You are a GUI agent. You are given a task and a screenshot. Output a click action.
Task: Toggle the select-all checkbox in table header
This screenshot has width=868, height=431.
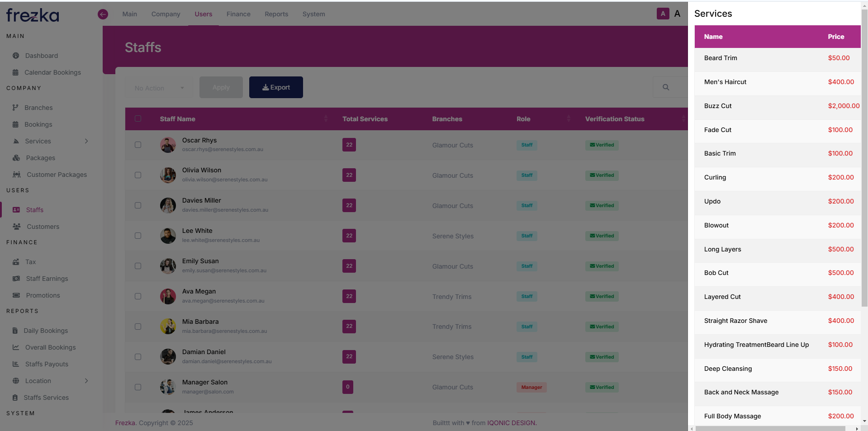138,118
